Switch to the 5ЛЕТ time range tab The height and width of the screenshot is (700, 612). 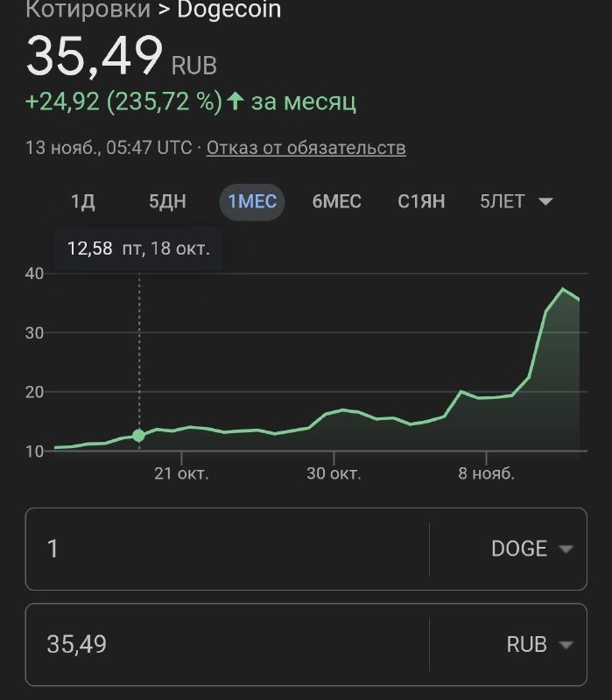click(502, 202)
